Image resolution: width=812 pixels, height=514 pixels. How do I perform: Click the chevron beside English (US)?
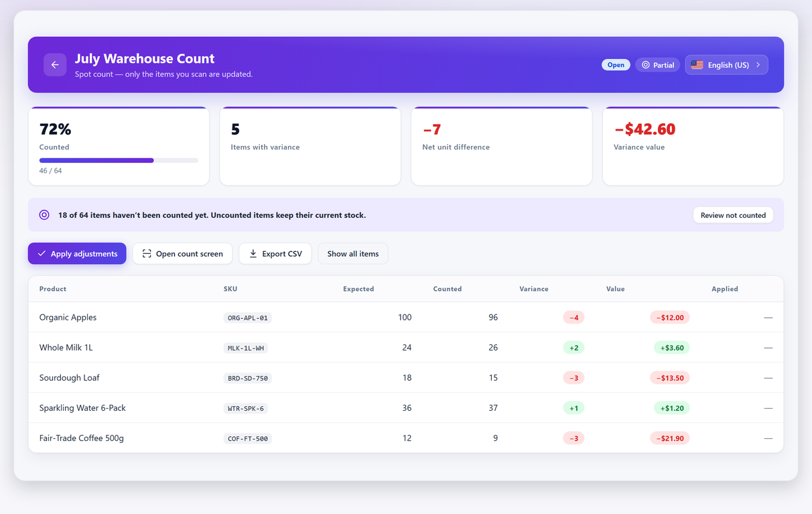[758, 65]
